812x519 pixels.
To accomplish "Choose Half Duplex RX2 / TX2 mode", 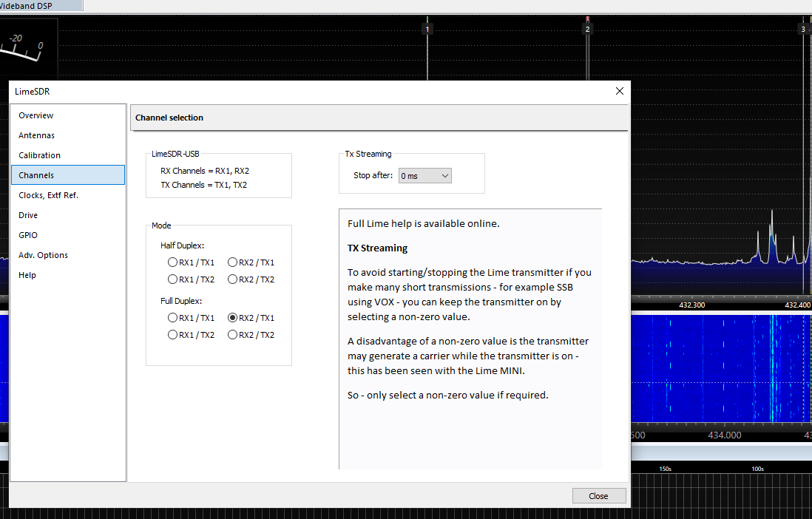I will pyautogui.click(x=232, y=279).
